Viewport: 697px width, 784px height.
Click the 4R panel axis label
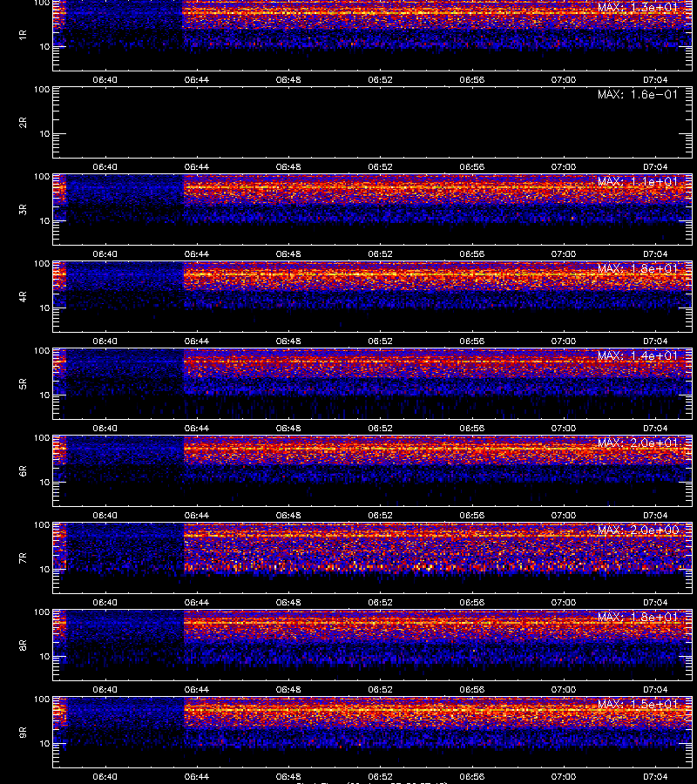point(23,296)
